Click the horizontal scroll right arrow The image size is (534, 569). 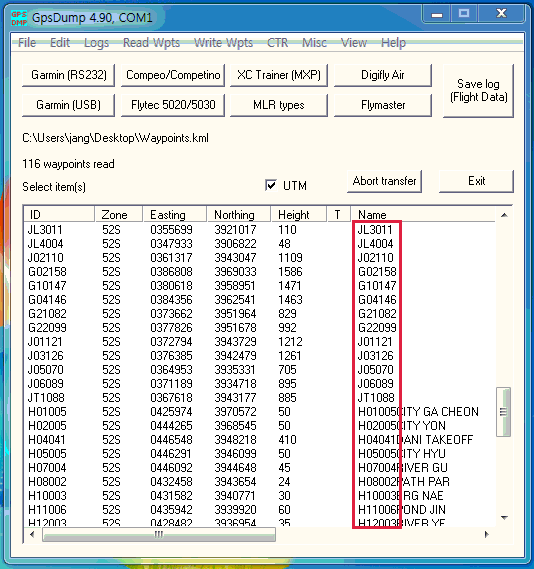486,534
